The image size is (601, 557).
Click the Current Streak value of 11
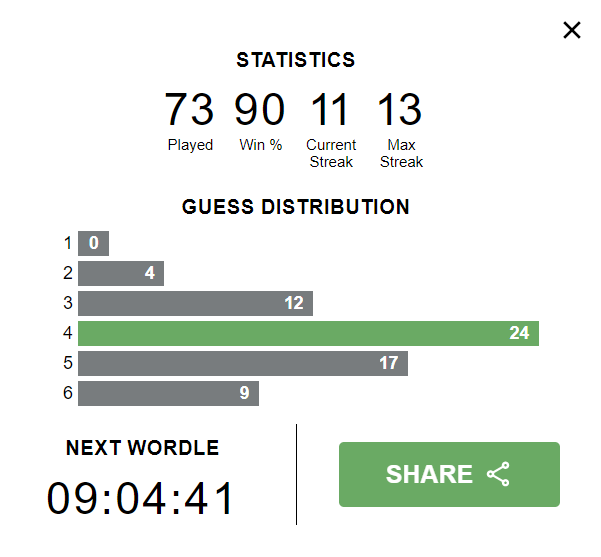330,109
